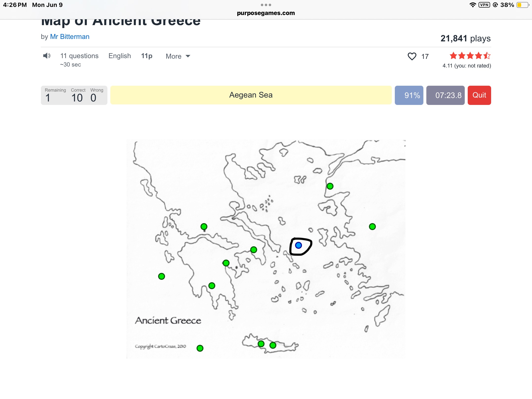Click the green dot near the Dardanelles strait
The height and width of the screenshot is (399, 532).
pyautogui.click(x=330, y=186)
